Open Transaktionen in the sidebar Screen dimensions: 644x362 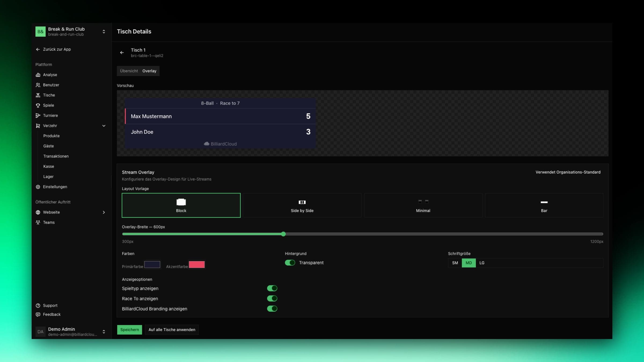click(56, 156)
